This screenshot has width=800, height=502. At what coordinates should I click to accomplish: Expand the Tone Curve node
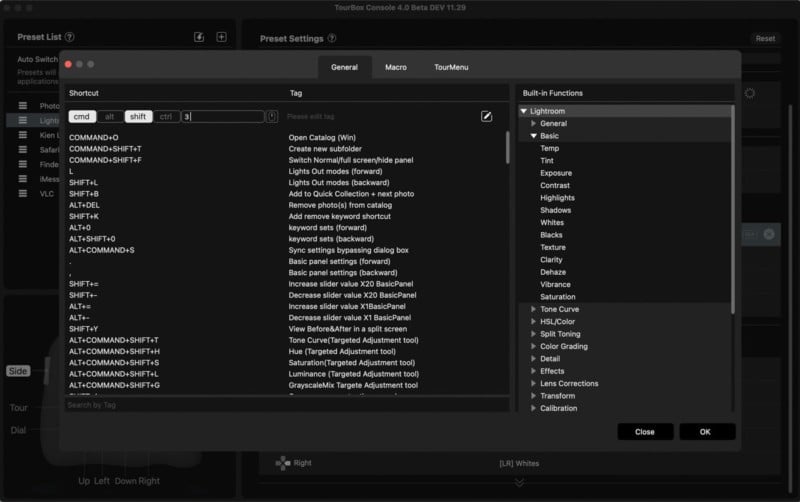point(533,309)
